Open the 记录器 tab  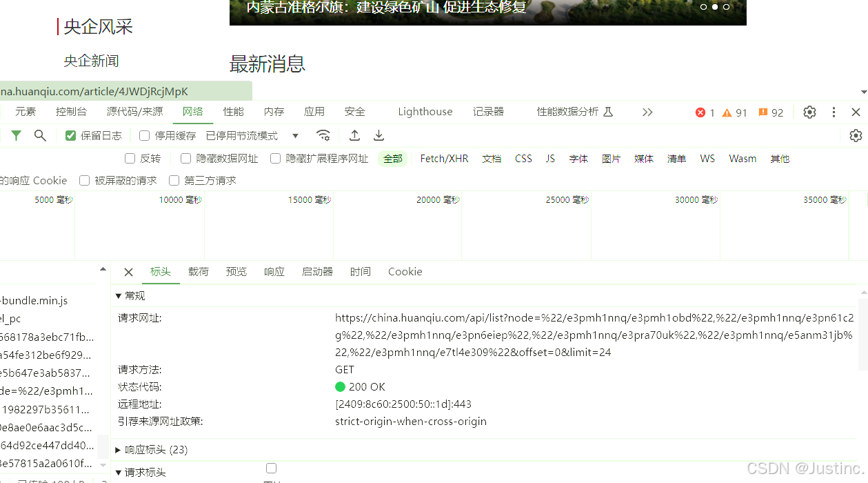coord(488,112)
